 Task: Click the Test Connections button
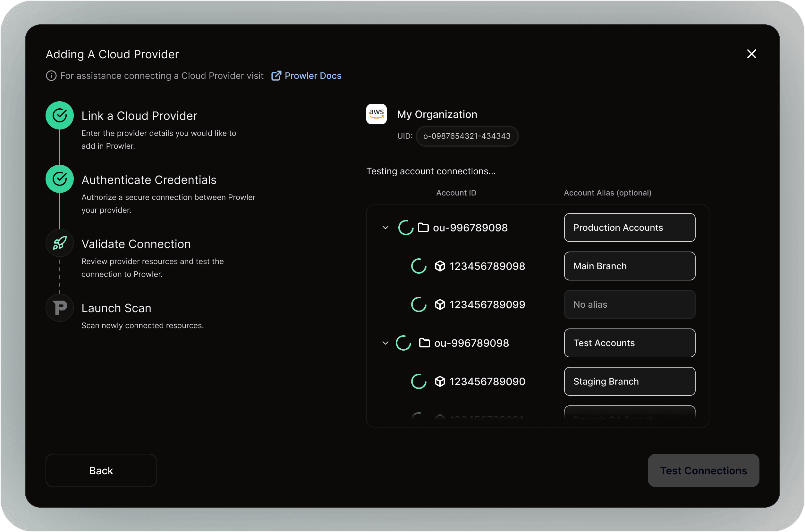pyautogui.click(x=703, y=470)
